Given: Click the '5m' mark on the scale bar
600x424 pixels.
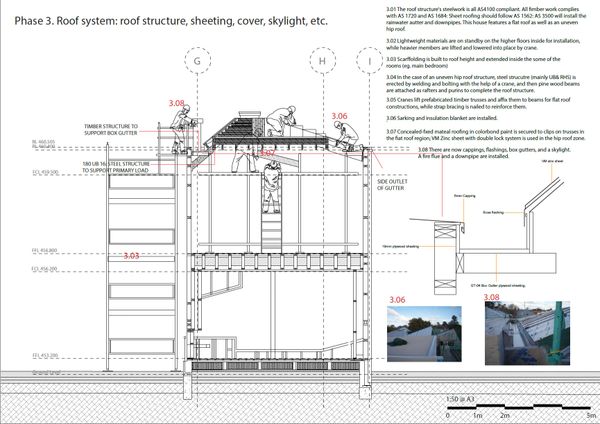Looking at the screenshot, I should pyautogui.click(x=591, y=415).
